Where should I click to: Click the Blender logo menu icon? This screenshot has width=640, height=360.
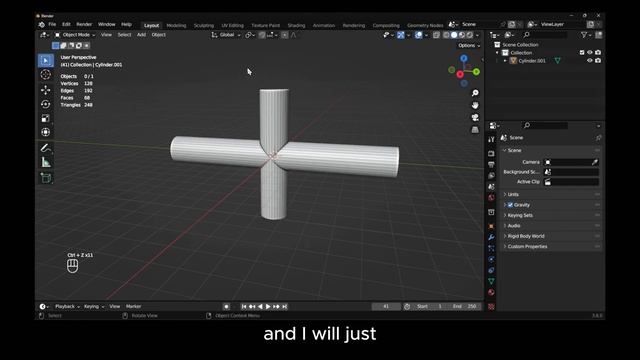click(x=42, y=24)
